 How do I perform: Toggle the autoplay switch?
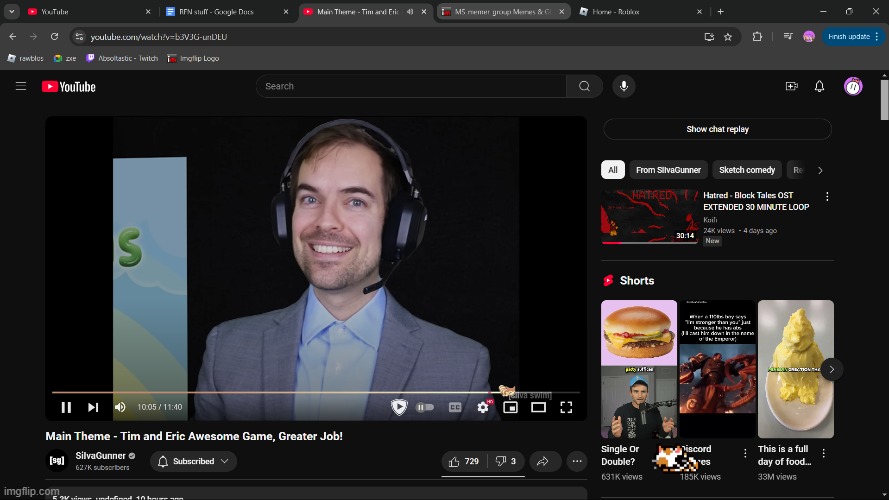pos(425,407)
